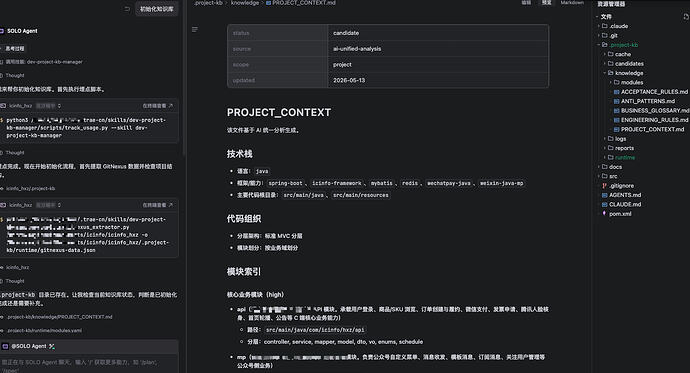
Task: Click the mybatis code tag
Action: click(x=381, y=183)
